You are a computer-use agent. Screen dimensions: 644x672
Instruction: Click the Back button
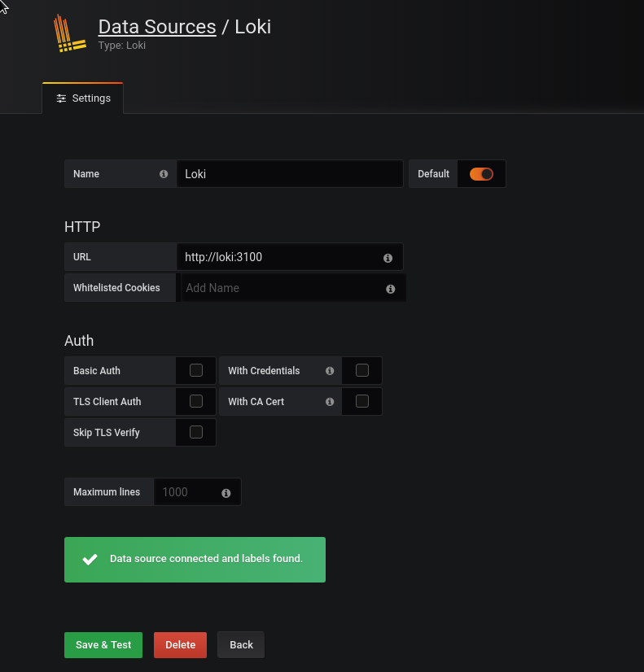tap(241, 645)
